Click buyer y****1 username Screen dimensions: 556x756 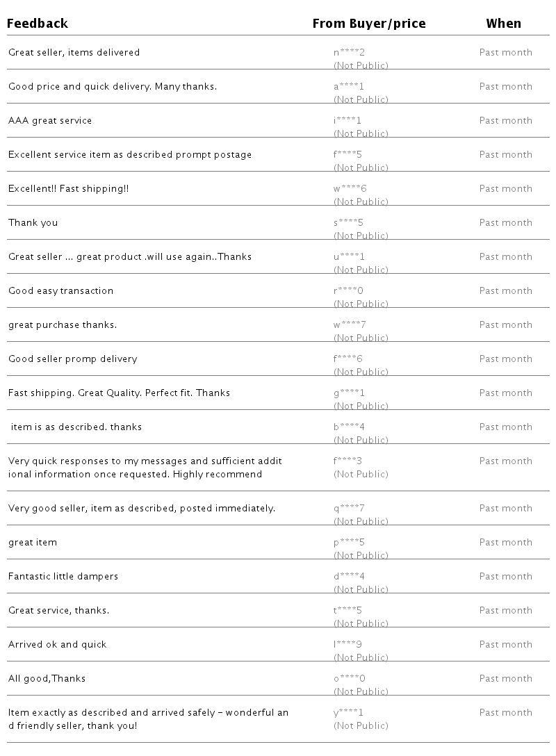click(349, 713)
